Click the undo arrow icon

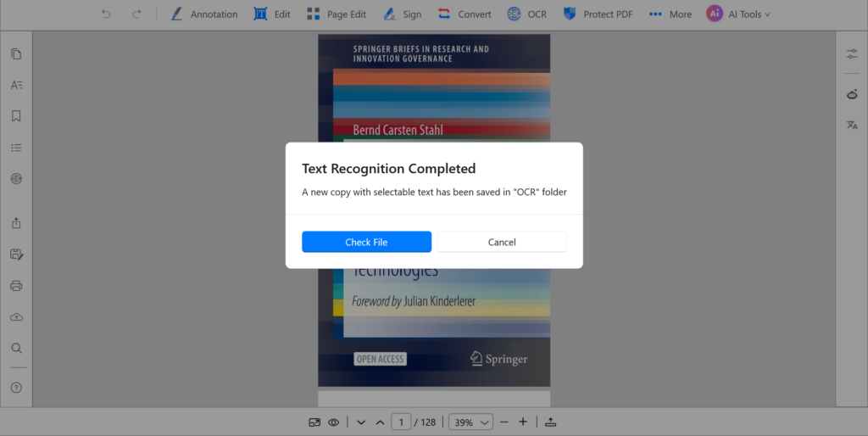point(106,14)
